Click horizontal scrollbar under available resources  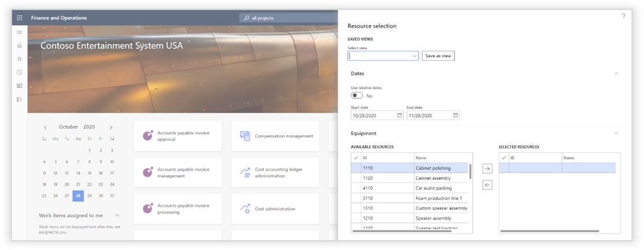click(402, 231)
